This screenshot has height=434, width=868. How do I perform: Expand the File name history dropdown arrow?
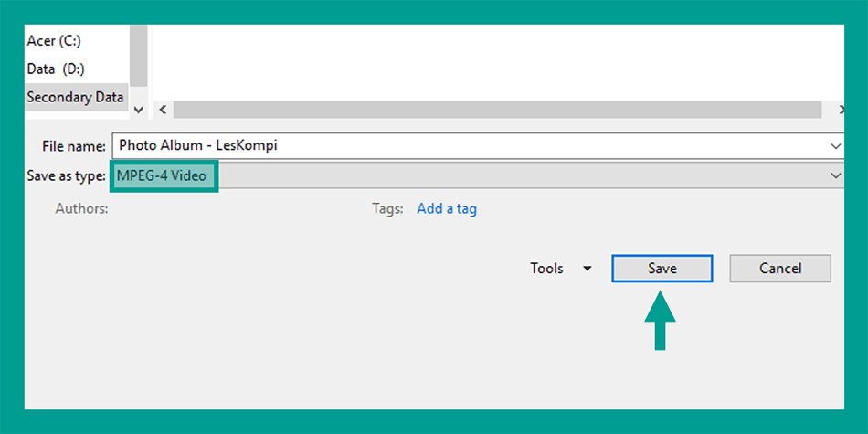coord(835,146)
